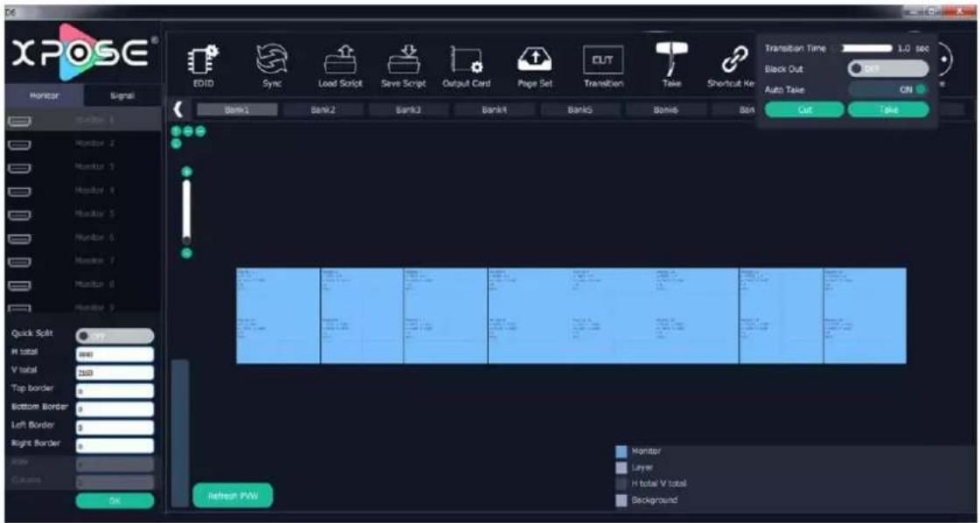Click the Refresh PVW button
This screenshot has height=523, width=980.
233,496
